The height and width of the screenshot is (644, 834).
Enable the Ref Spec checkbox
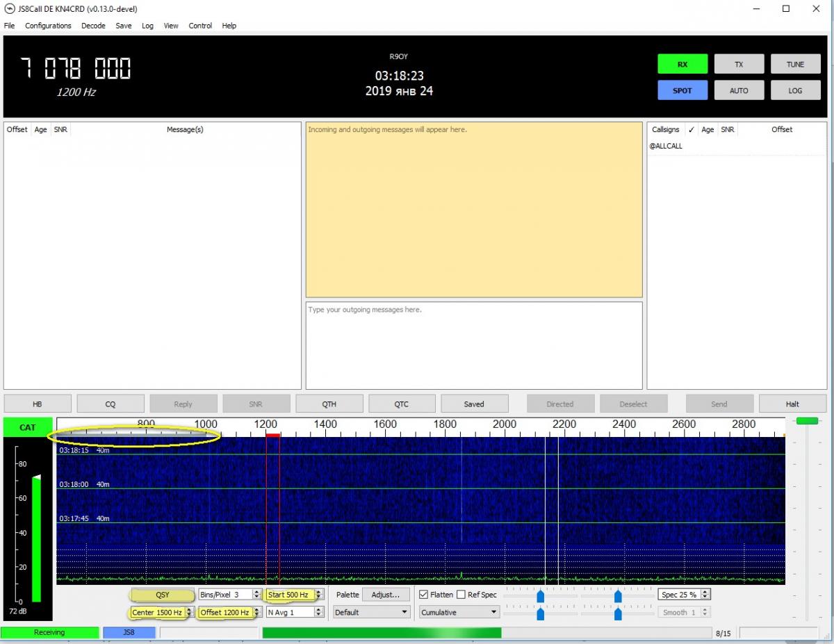pos(461,595)
